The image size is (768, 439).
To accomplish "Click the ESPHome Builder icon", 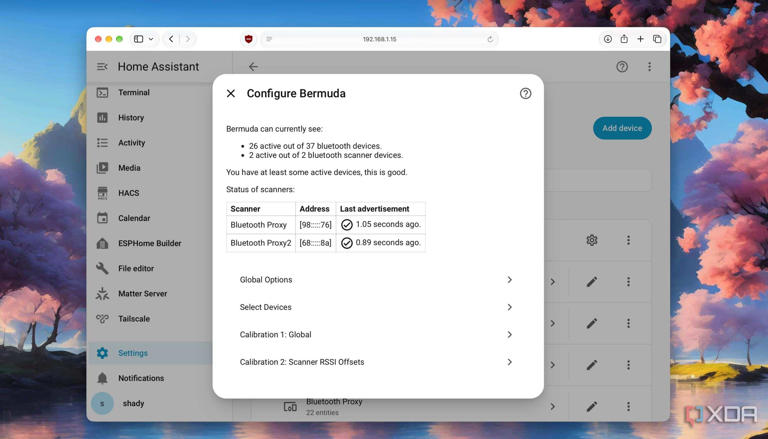I will point(102,244).
